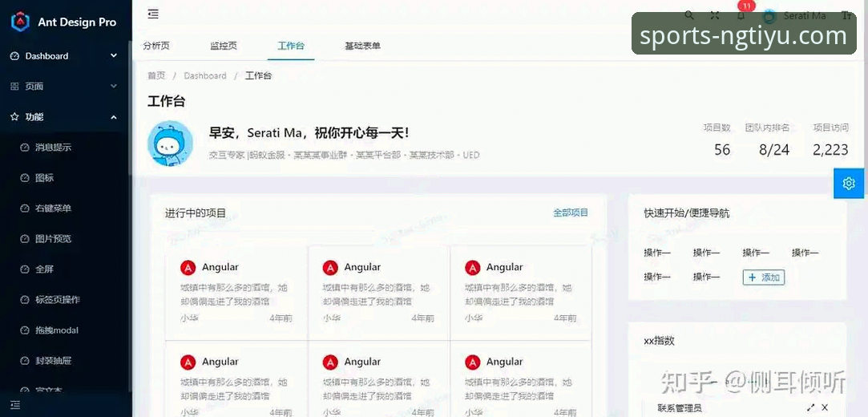Click the font-size icon in the header
The width and height of the screenshot is (868, 417).
click(846, 15)
